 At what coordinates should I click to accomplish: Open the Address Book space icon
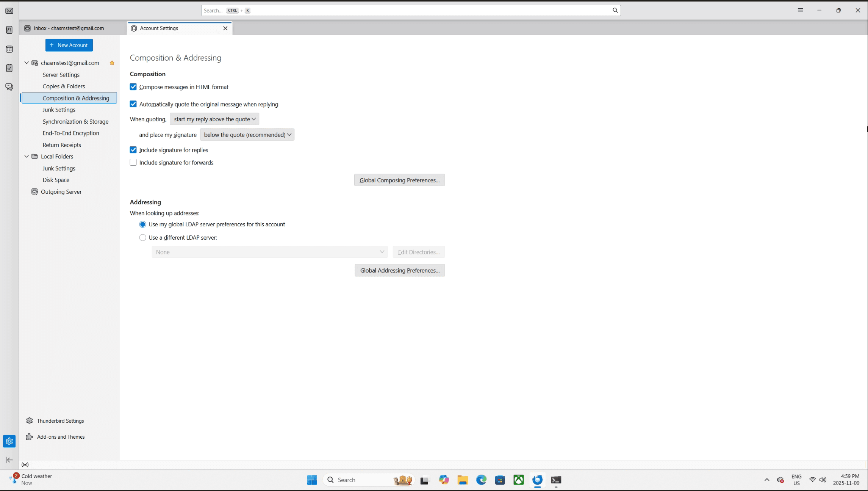click(9, 30)
